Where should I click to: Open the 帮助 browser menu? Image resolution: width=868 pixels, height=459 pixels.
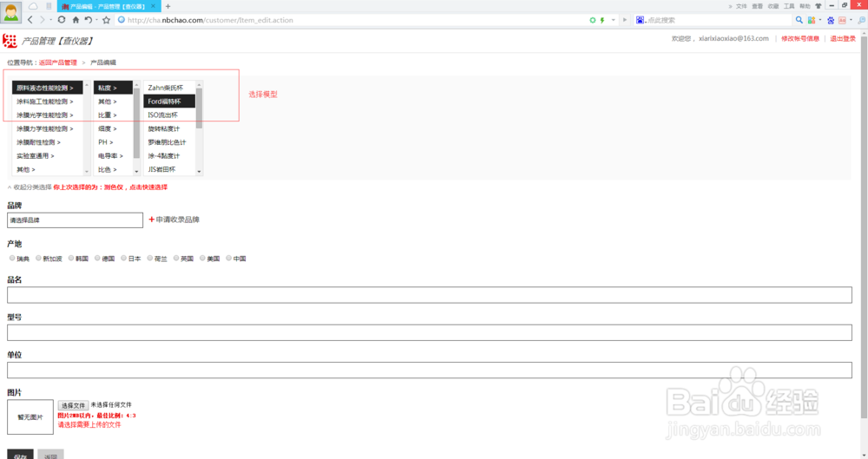pos(805,6)
